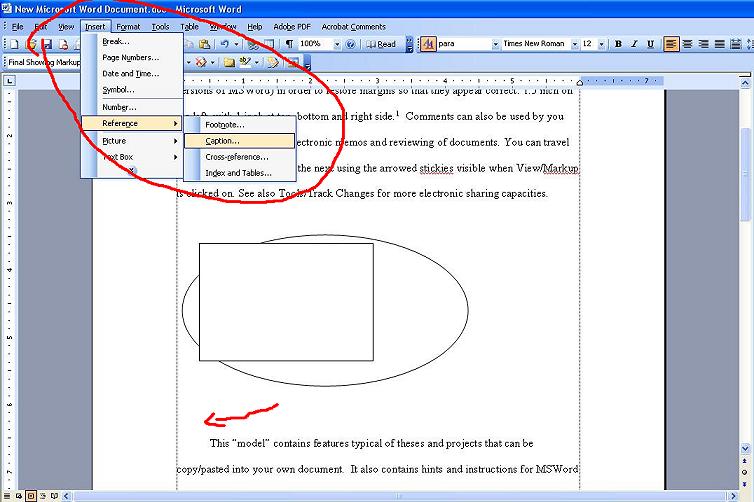
Task: Expand the font size 12 dropdown
Action: (x=602, y=44)
